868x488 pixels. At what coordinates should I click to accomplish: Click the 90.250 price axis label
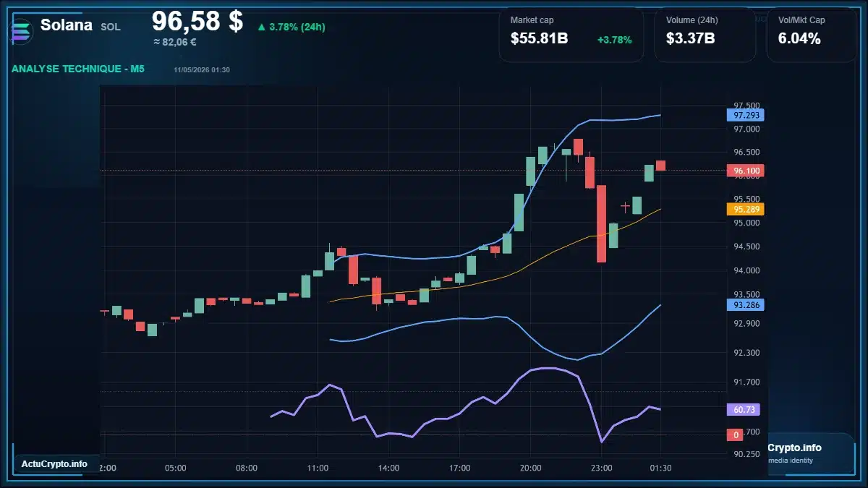[746, 454]
